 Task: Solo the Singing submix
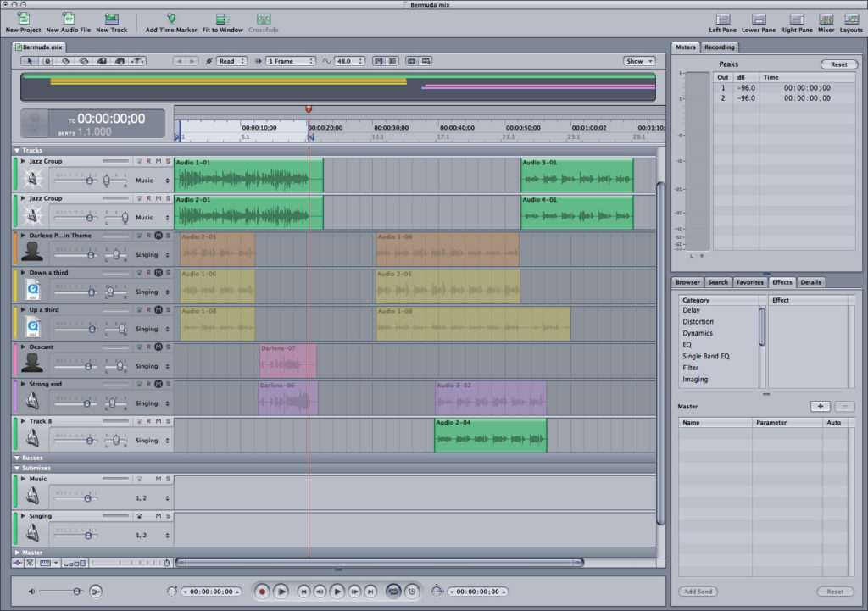168,516
